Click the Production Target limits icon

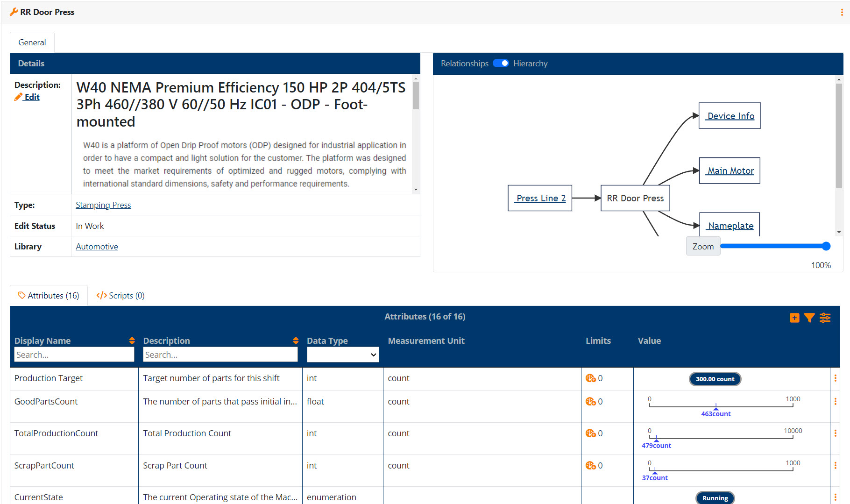pos(590,378)
